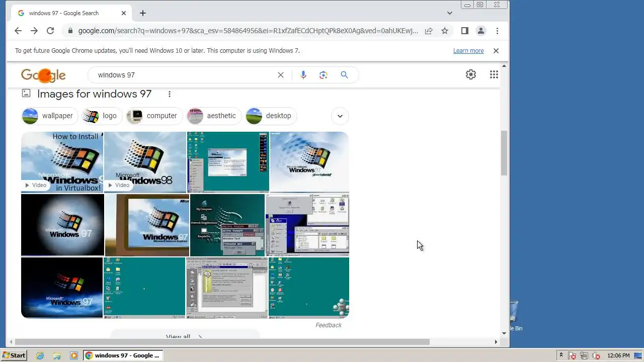
Task: Open Chrome three-dot menu
Action: coord(497,31)
